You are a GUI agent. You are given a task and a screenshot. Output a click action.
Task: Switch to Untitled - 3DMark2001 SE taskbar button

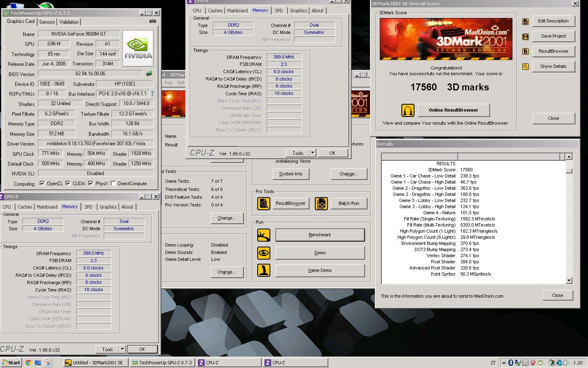[x=95, y=363]
